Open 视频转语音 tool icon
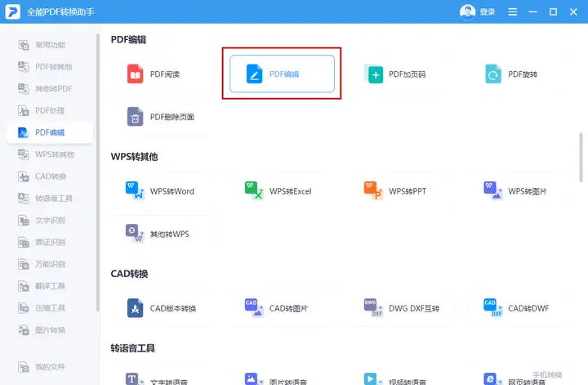 [372, 378]
